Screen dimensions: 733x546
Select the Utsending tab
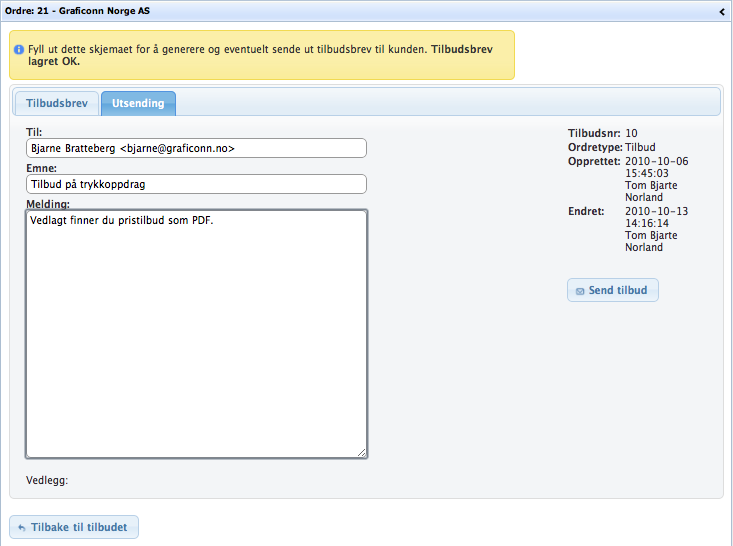pyautogui.click(x=139, y=103)
